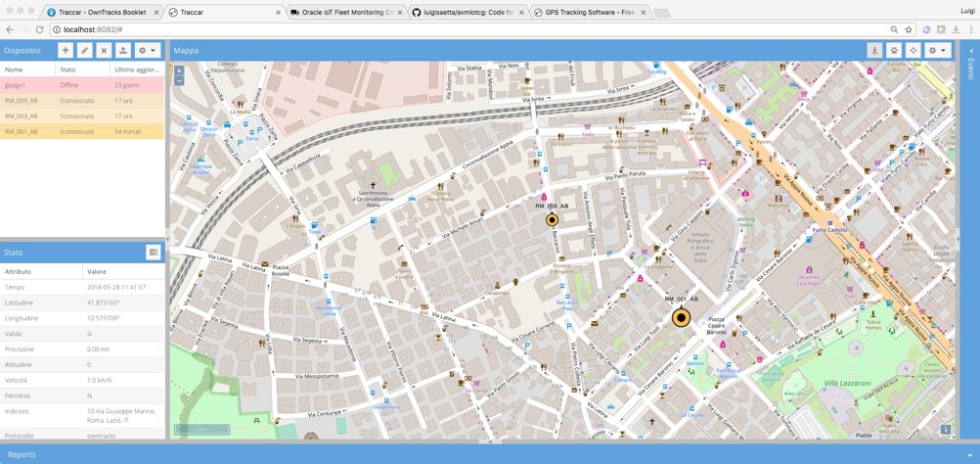Click the add device plus icon

coord(66,50)
